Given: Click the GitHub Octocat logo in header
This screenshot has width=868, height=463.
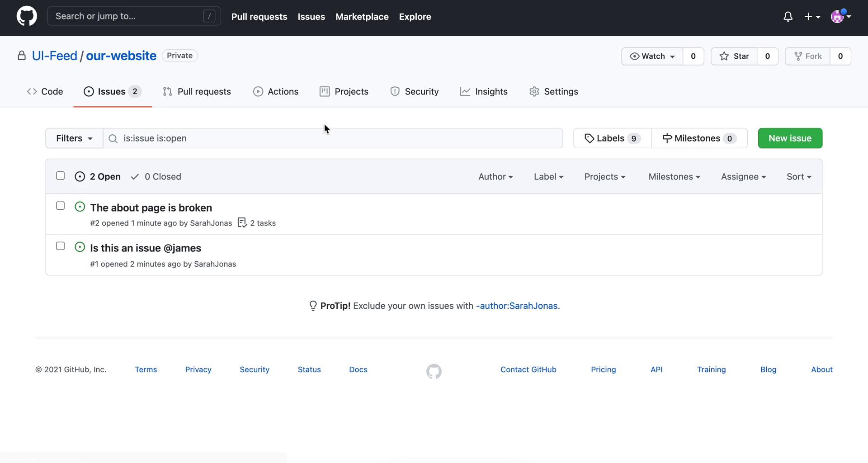Looking at the screenshot, I should click(x=27, y=16).
